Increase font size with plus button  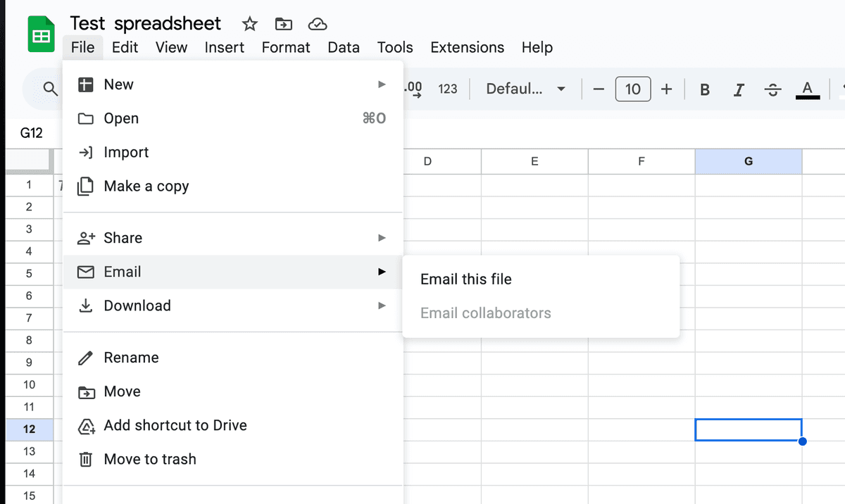[x=666, y=89]
